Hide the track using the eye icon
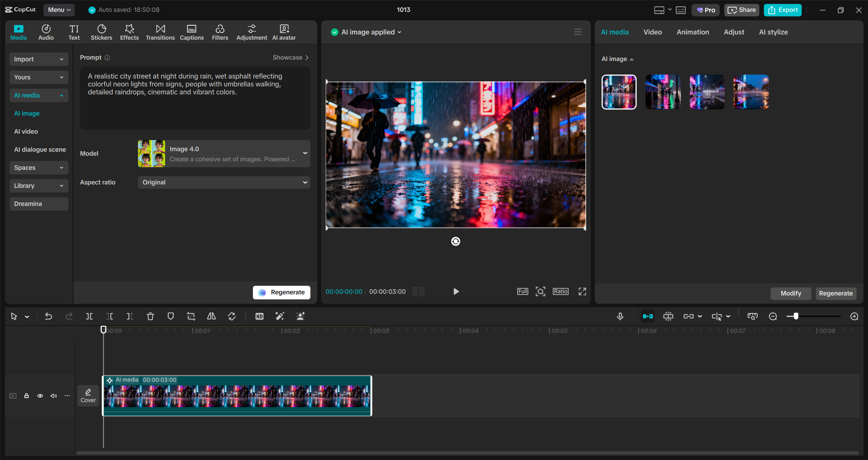The height and width of the screenshot is (460, 868). click(x=40, y=395)
